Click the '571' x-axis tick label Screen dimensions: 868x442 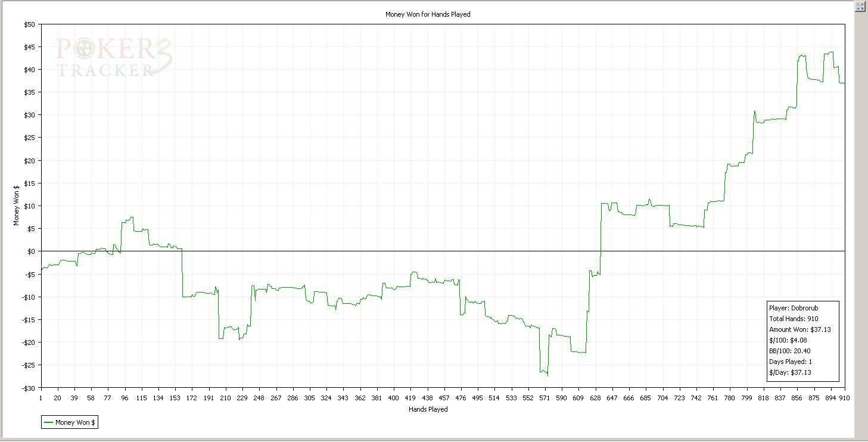[x=545, y=398]
